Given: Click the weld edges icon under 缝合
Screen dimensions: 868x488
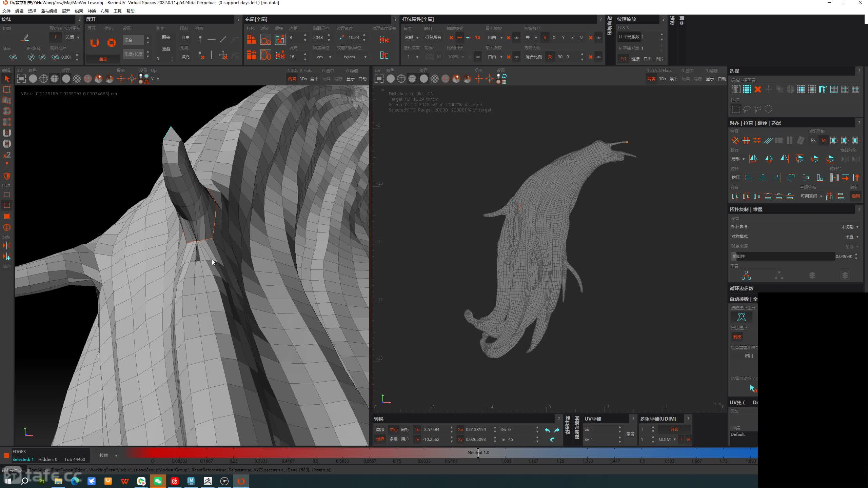Looking at the screenshot, I should pyautogui.click(x=13, y=57).
